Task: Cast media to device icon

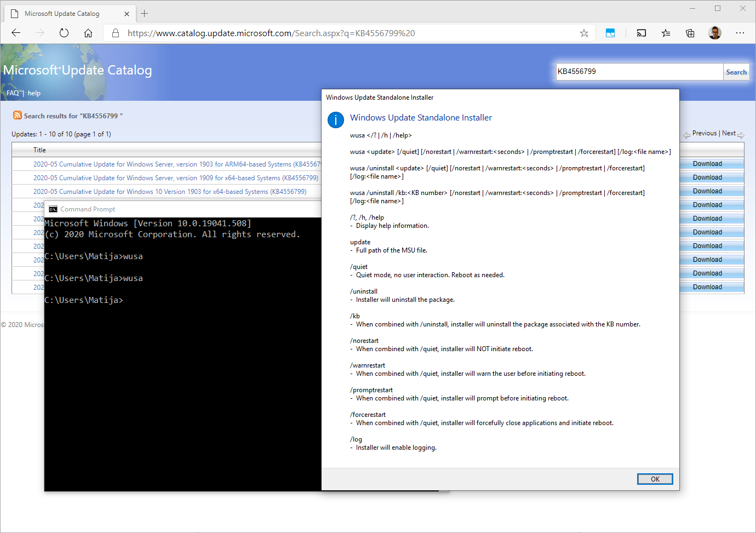Action: point(641,33)
